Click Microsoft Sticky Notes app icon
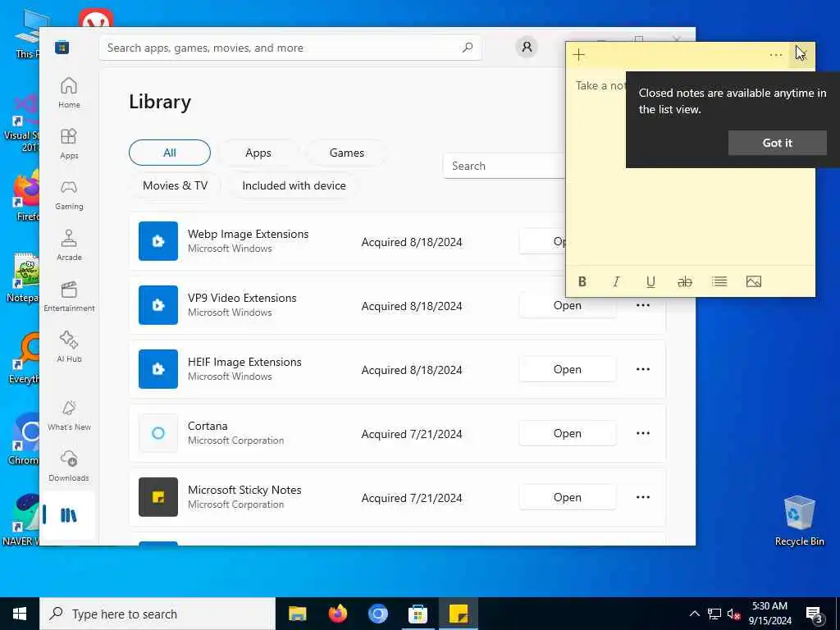Screen dimensions: 840x630 (x=158, y=497)
